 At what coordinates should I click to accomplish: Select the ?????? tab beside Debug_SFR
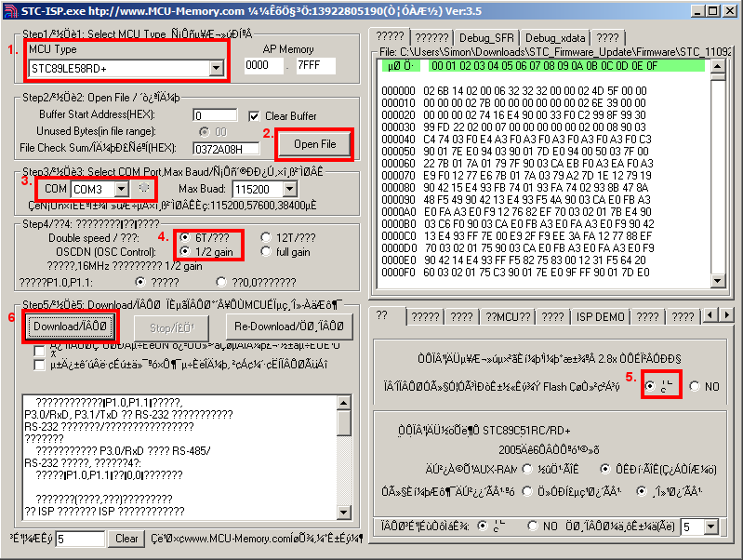click(431, 38)
